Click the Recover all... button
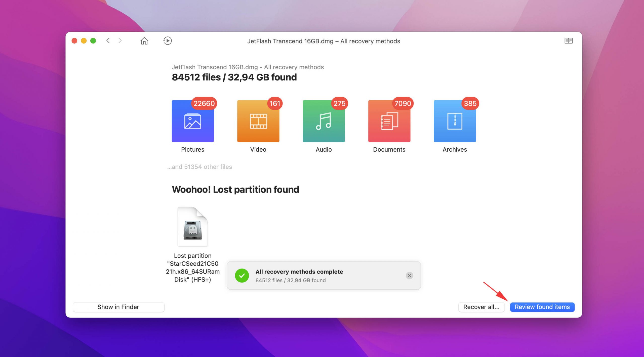The width and height of the screenshot is (644, 357). (481, 307)
